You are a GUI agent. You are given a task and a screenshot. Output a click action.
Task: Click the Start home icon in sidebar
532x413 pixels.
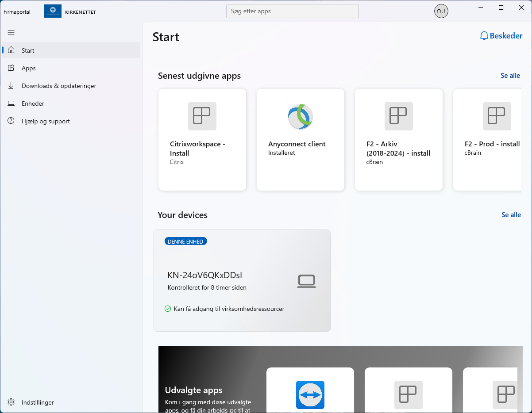(x=11, y=50)
